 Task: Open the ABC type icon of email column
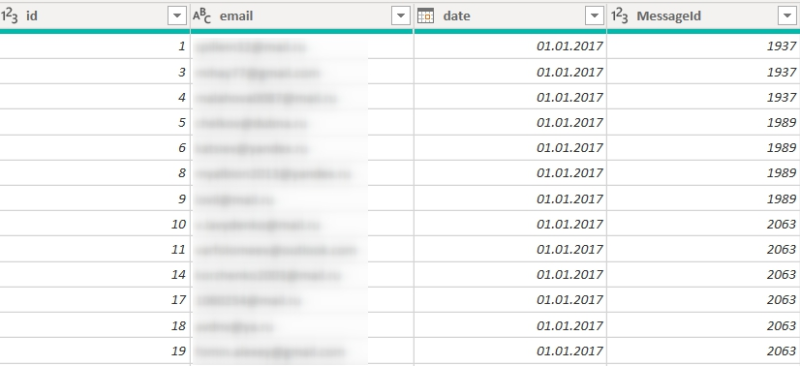[x=202, y=16]
